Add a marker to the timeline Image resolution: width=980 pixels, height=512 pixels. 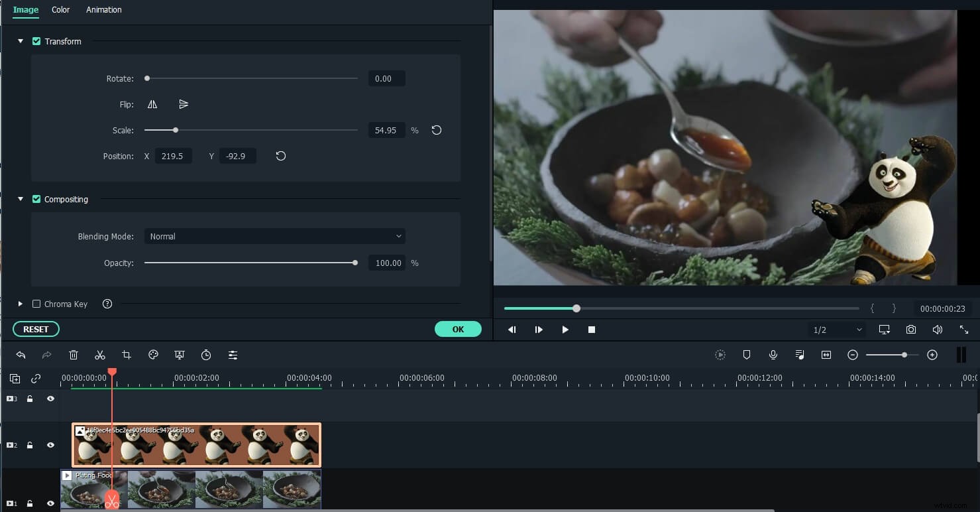[x=747, y=355]
